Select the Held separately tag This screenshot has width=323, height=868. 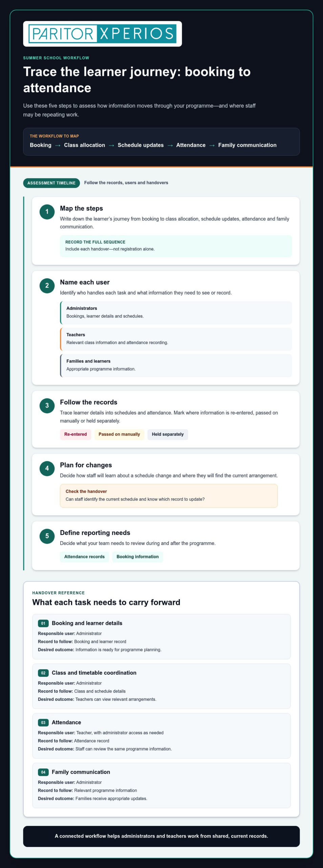click(x=168, y=434)
